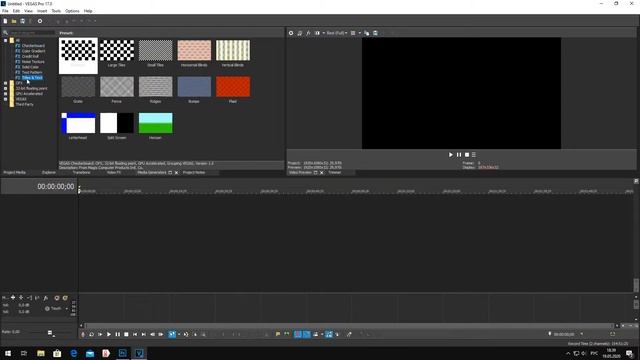Select the blue Bumps preset thumbnail
The height and width of the screenshot is (360, 640).
(x=194, y=87)
